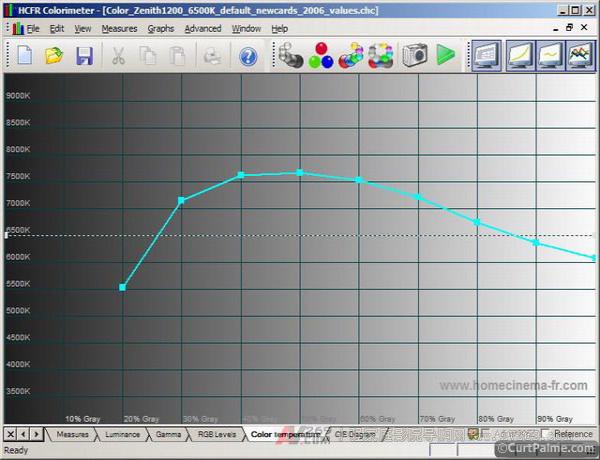Enable the Reference checkbox
600x460 pixels.
546,434
